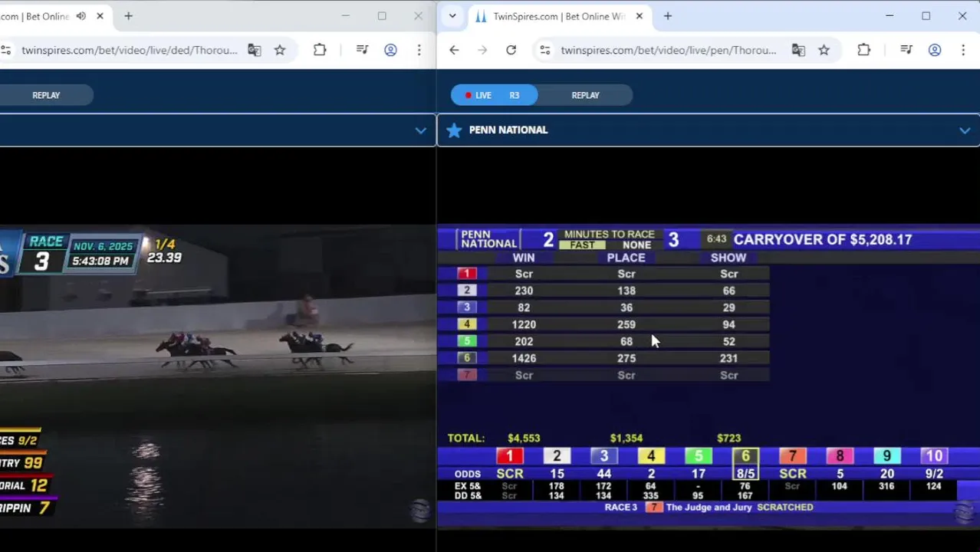This screenshot has width=980, height=552.
Task: Click the purple number 10 saddle cloth
Action: click(934, 456)
